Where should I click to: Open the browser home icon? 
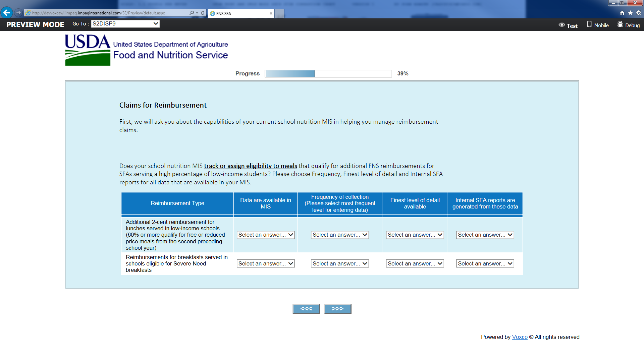coord(622,13)
